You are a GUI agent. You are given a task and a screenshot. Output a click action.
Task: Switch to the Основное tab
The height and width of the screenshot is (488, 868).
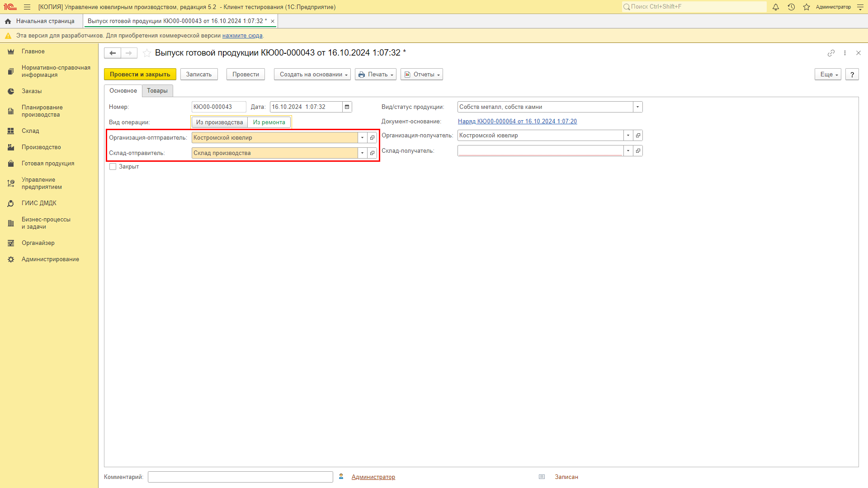coord(123,91)
